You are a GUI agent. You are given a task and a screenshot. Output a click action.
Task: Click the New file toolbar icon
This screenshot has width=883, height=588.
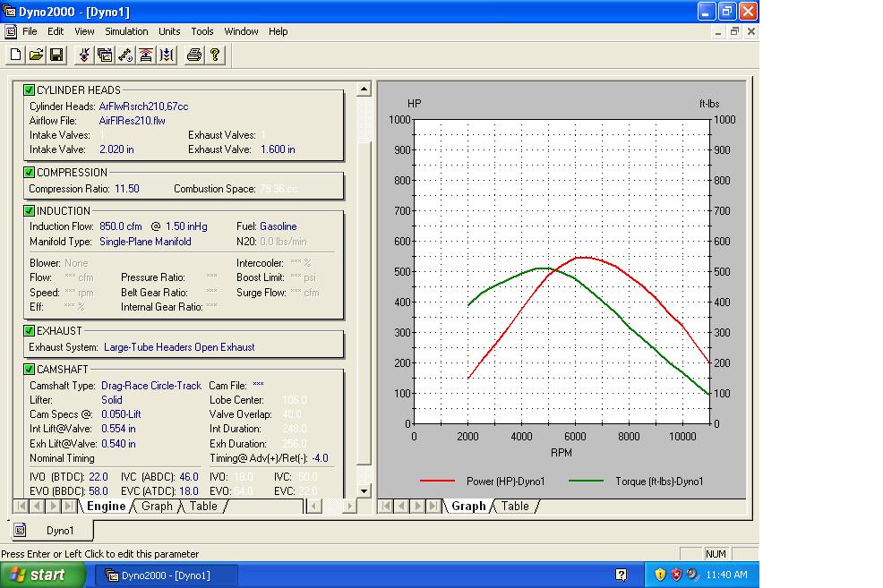[16, 55]
